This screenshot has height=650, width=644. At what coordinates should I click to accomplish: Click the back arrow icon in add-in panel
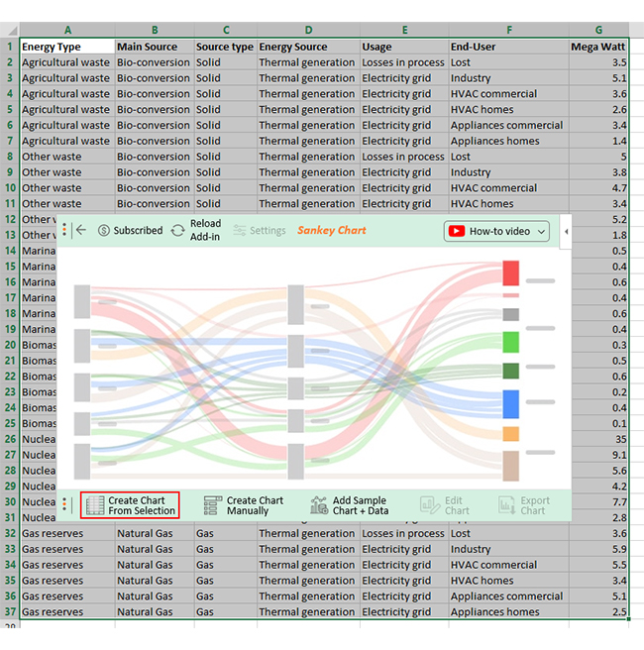pyautogui.click(x=81, y=230)
